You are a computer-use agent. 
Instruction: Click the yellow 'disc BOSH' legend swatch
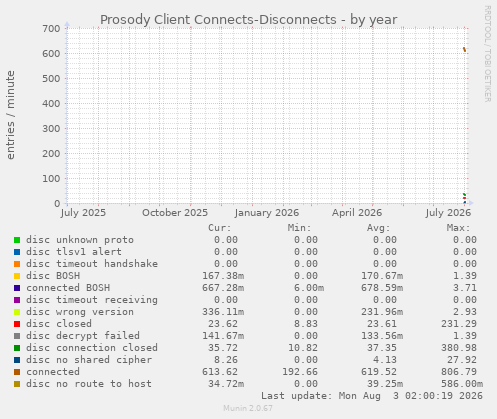click(17, 276)
